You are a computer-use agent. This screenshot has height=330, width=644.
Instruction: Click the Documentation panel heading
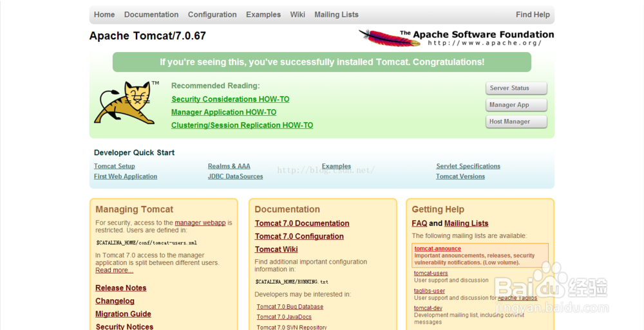pos(287,209)
